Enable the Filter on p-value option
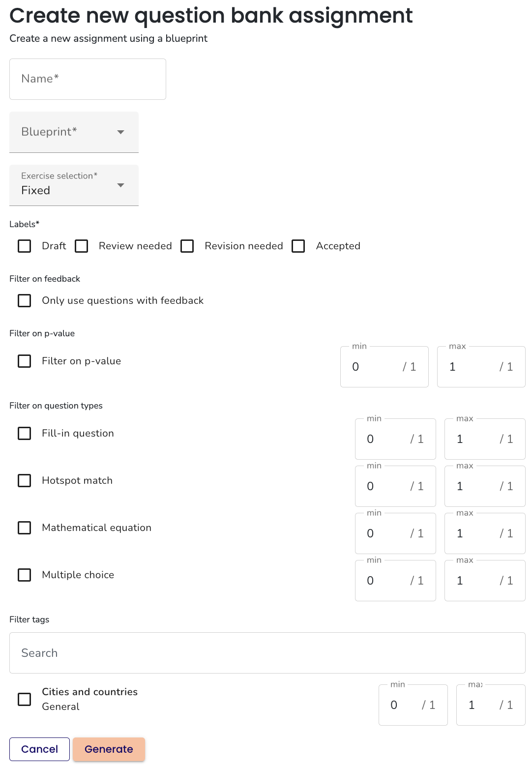532x765 pixels. tap(24, 361)
